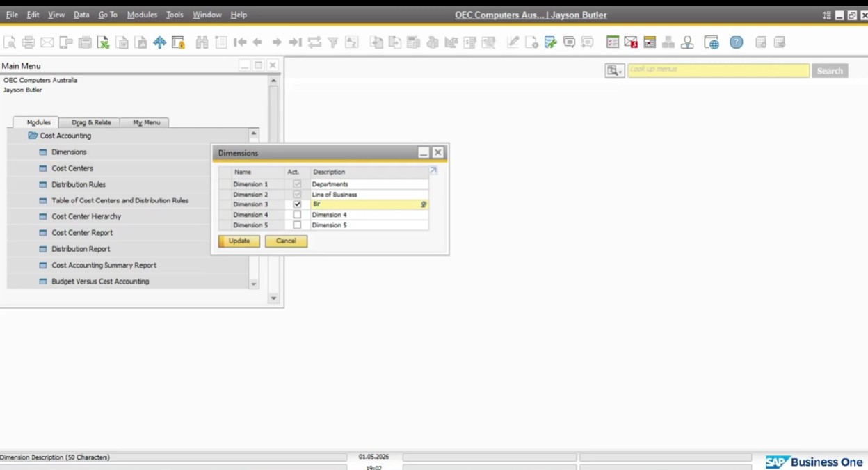Open Cost Center Hierarchy entry
This screenshot has width=868, height=470.
(86, 216)
